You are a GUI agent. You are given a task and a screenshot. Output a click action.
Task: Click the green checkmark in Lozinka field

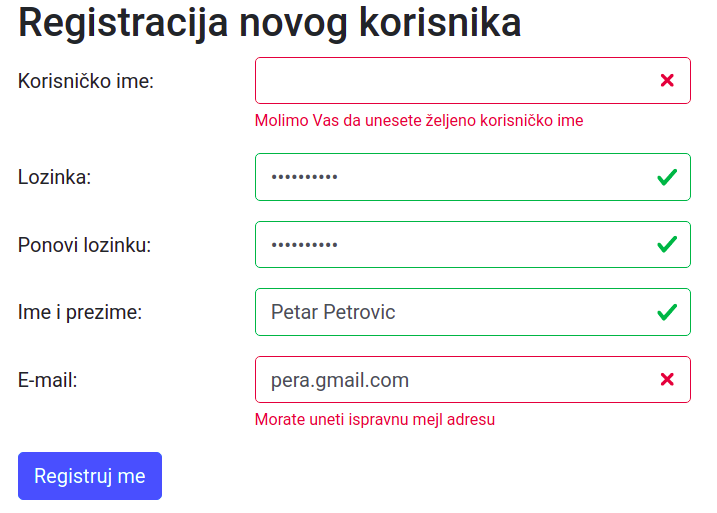667,177
